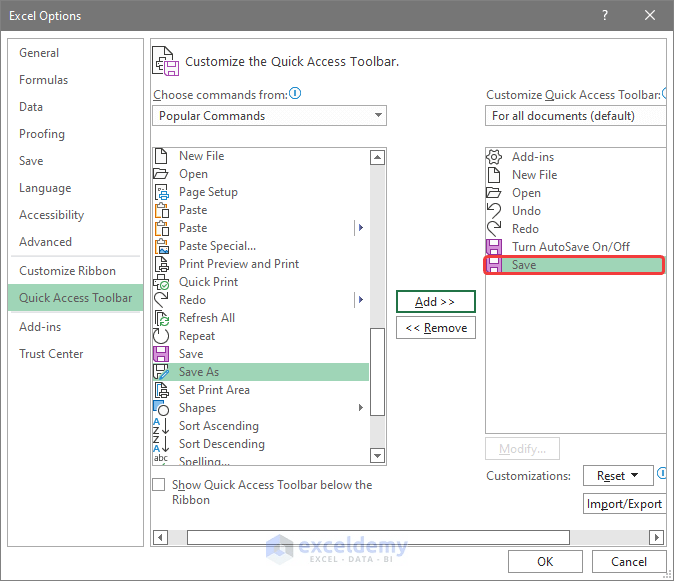Select Print Preview and Print icon
674x581 pixels.
[x=162, y=264]
